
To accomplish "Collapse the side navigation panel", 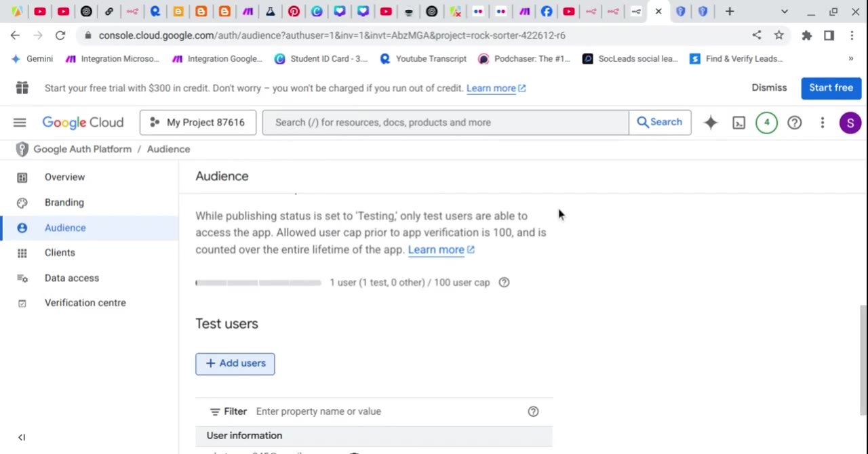I will [x=22, y=438].
